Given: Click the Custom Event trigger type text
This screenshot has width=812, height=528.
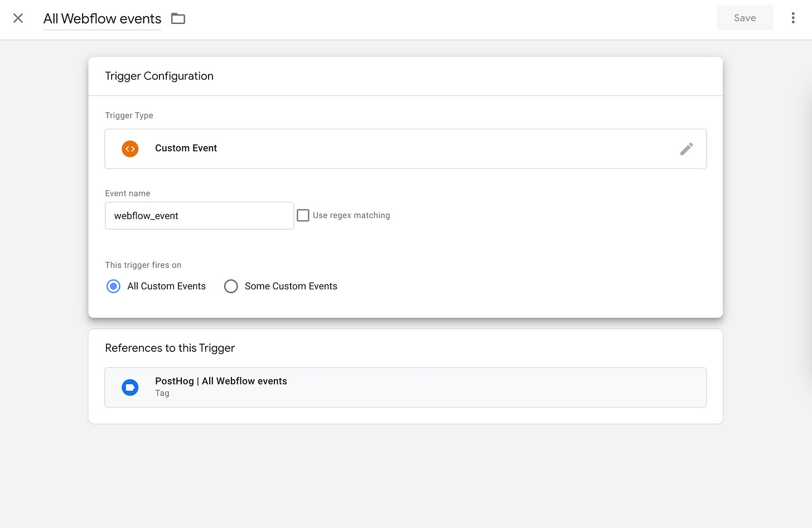Looking at the screenshot, I should point(186,148).
